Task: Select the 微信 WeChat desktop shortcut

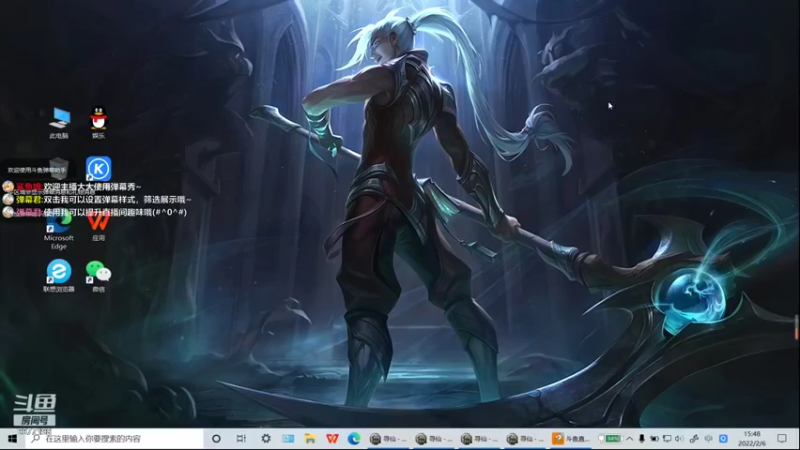Action: pyautogui.click(x=98, y=276)
